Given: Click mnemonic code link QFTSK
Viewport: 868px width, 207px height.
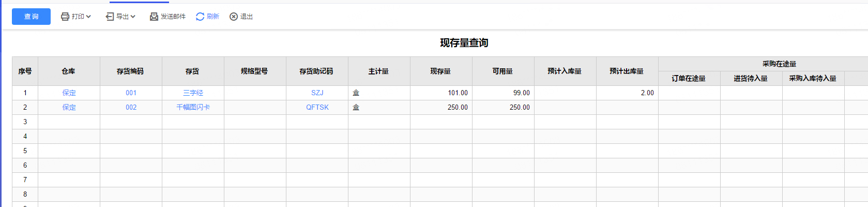Looking at the screenshot, I should 317,107.
